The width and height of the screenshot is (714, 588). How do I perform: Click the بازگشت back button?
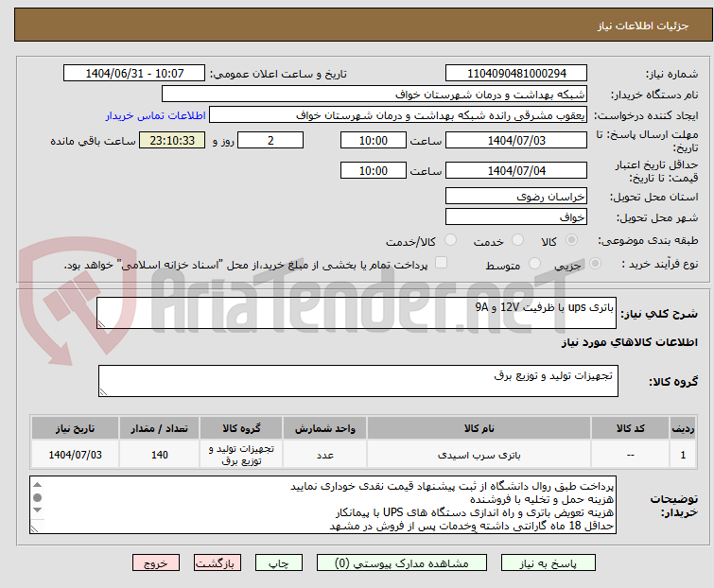tap(218, 563)
